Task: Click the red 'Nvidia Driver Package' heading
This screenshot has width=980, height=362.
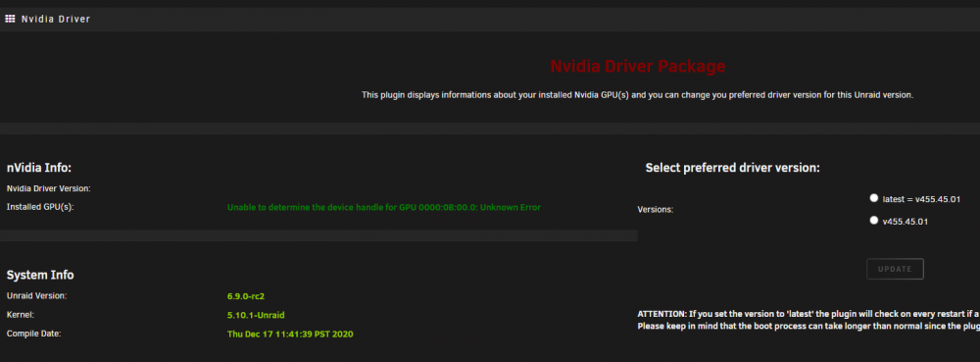Action: point(638,67)
